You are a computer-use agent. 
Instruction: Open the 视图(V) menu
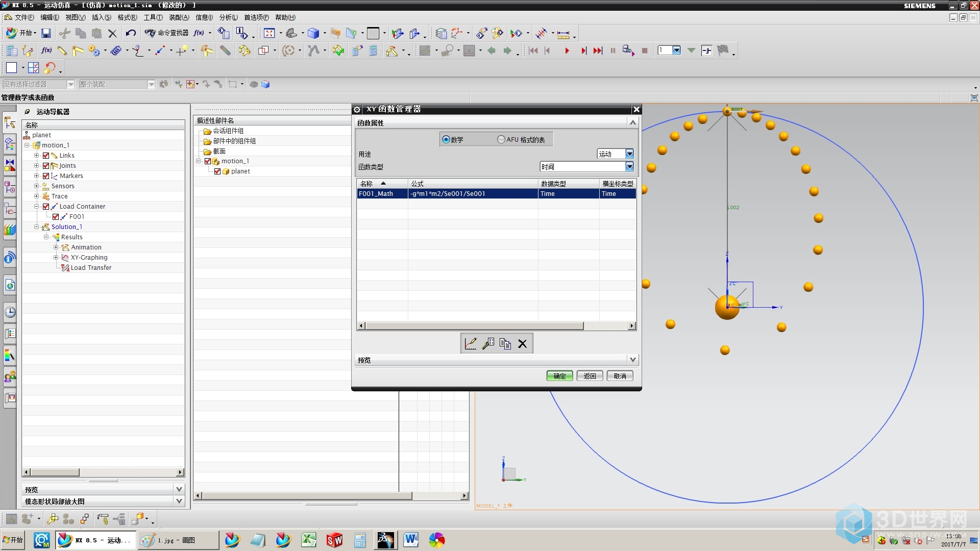tap(76, 17)
